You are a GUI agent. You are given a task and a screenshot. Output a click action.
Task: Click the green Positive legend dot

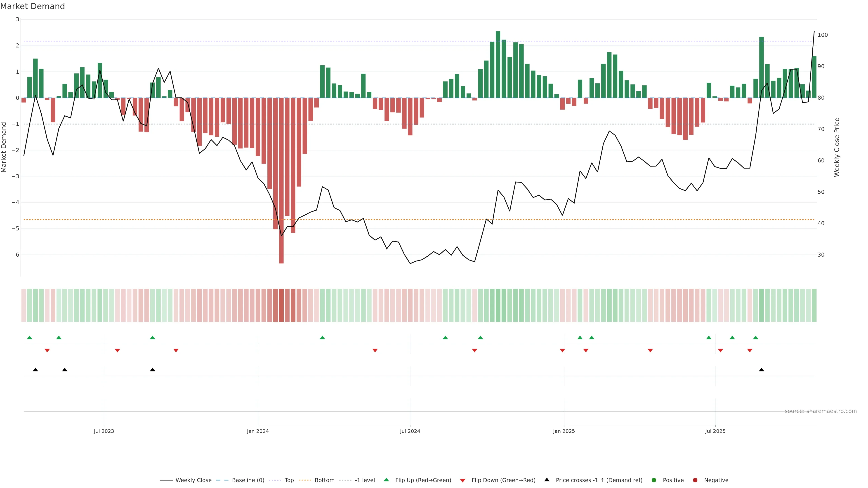tap(654, 480)
